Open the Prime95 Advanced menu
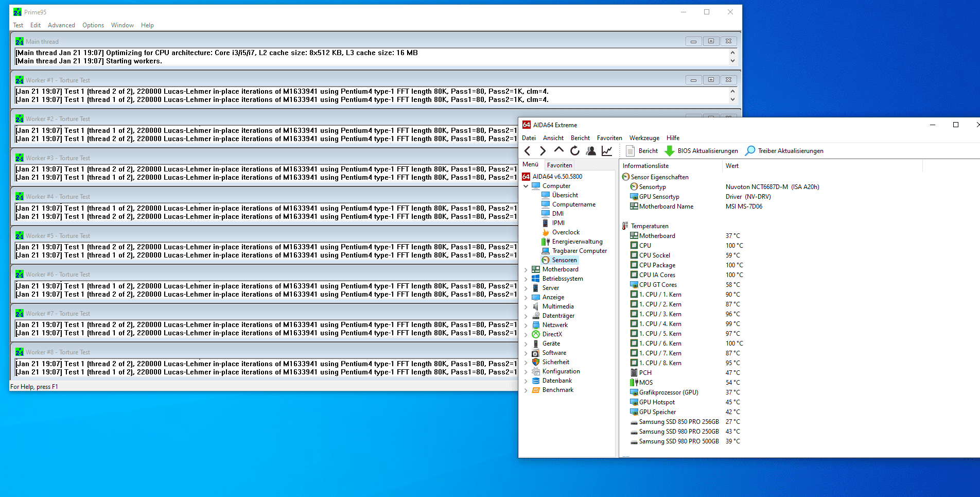980x497 pixels. pyautogui.click(x=61, y=25)
